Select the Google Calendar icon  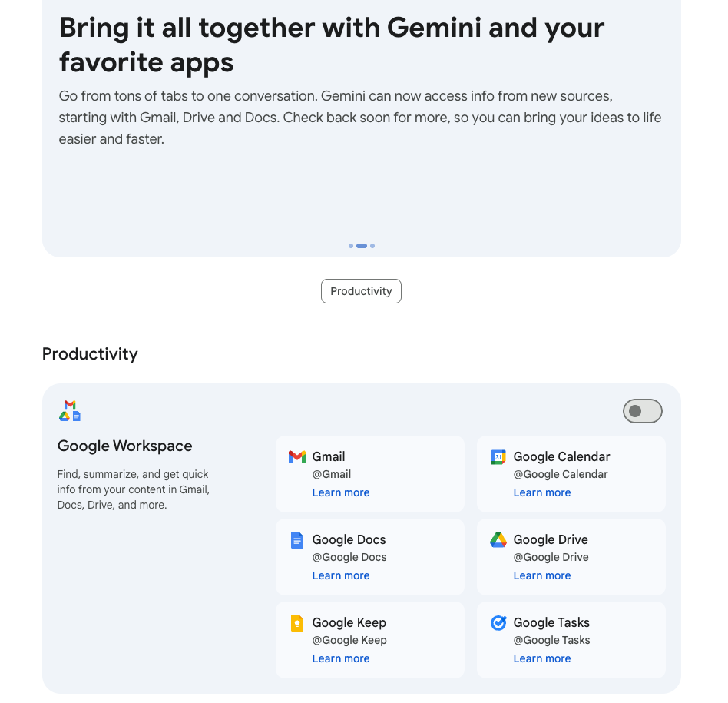click(498, 456)
